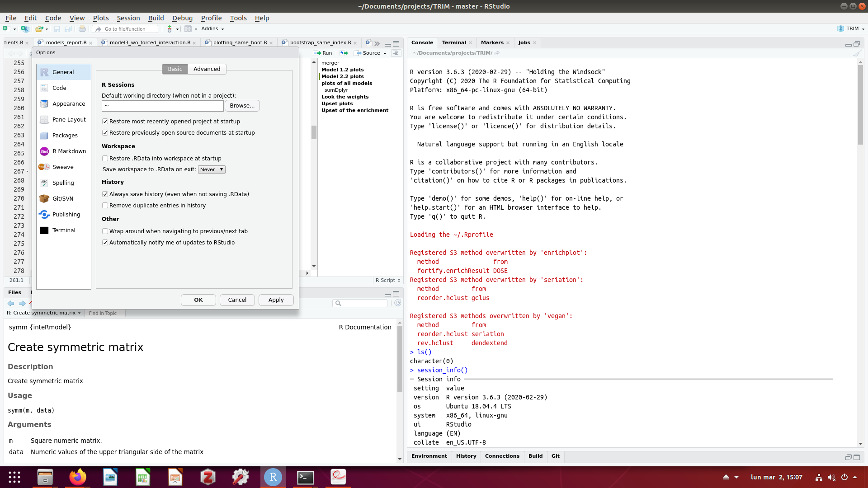The height and width of the screenshot is (488, 868).
Task: Open the R Script type selector in editor
Action: tap(387, 280)
